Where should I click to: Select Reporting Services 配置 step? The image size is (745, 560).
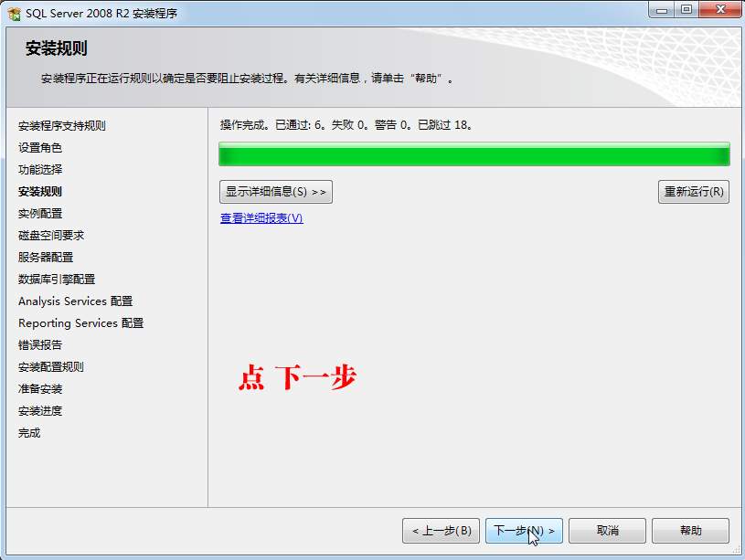[x=80, y=323]
